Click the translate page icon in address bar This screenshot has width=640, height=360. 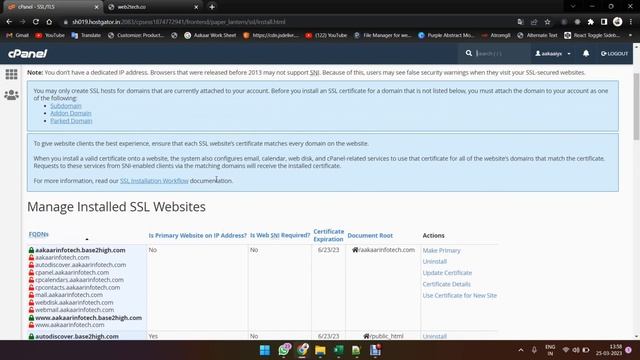pyautogui.click(x=520, y=22)
